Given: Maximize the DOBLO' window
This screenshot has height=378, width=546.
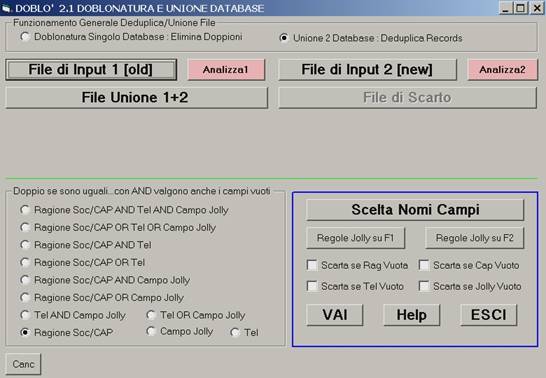Looking at the screenshot, I should coord(520,8).
